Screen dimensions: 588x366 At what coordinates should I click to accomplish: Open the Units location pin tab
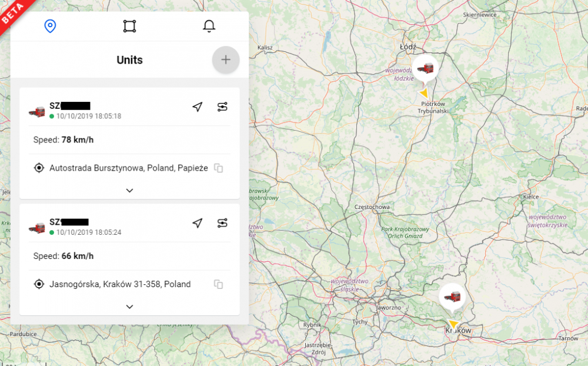50,26
